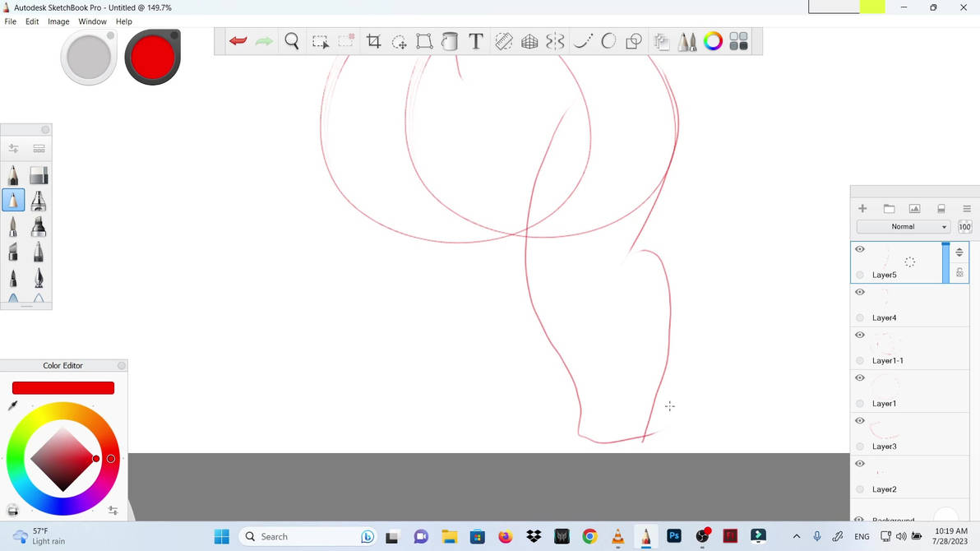This screenshot has height=551, width=980.
Task: Enable the Symmetry tool
Action: 555,41
